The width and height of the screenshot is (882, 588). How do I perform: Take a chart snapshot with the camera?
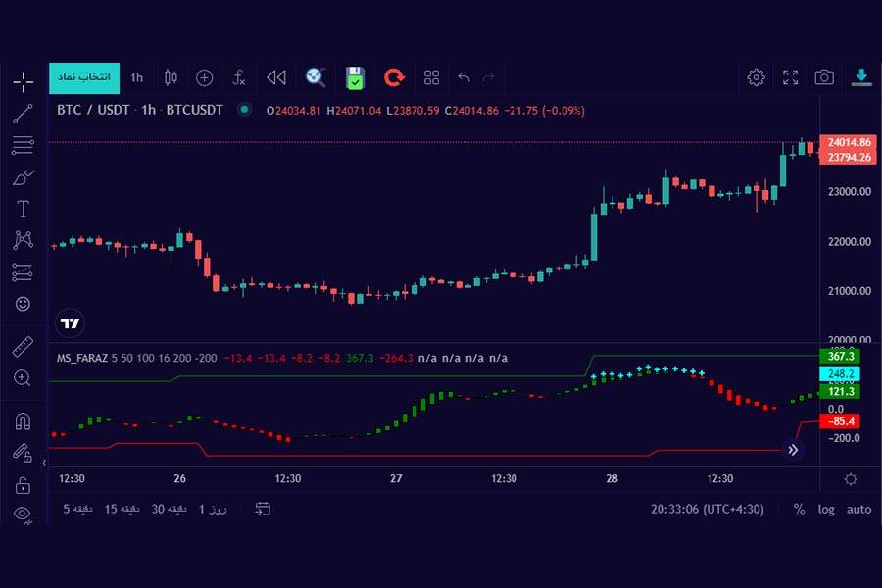(824, 77)
